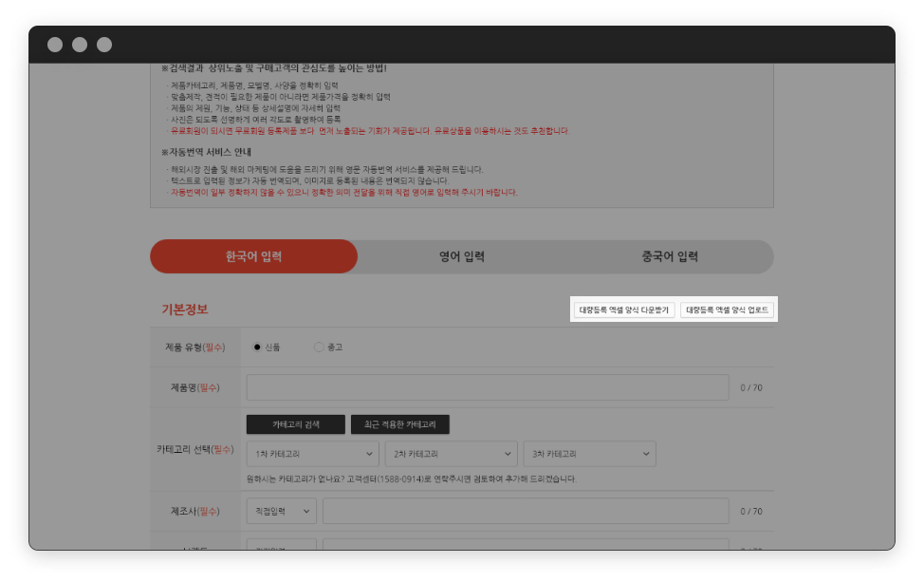Image resolution: width=924 pixels, height=582 pixels.
Task: Expand the 3차 카테고리 dropdown
Action: click(x=589, y=454)
